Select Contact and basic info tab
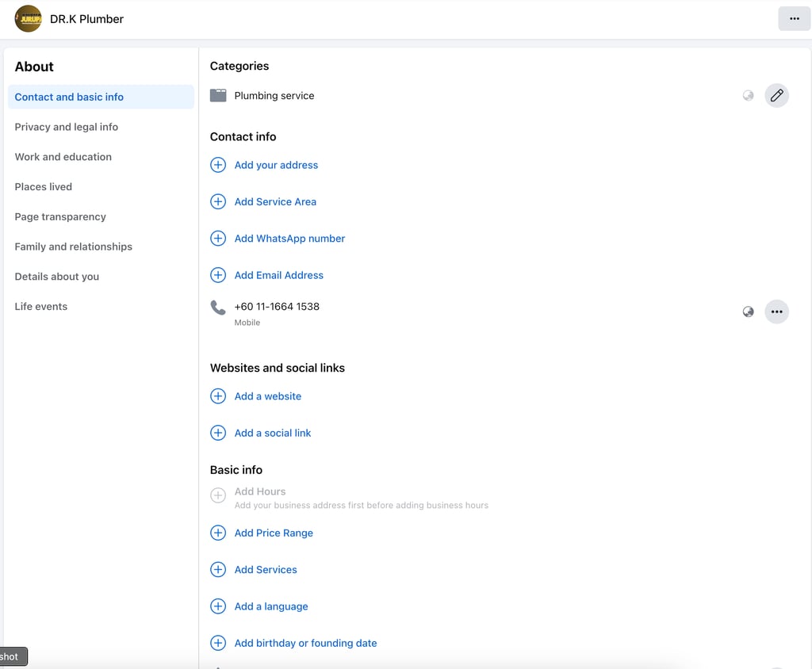The image size is (812, 669). 69,97
